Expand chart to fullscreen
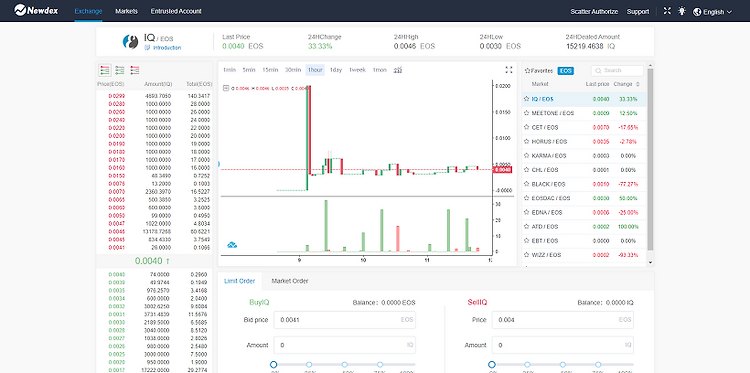The height and width of the screenshot is (373, 750). click(509, 70)
